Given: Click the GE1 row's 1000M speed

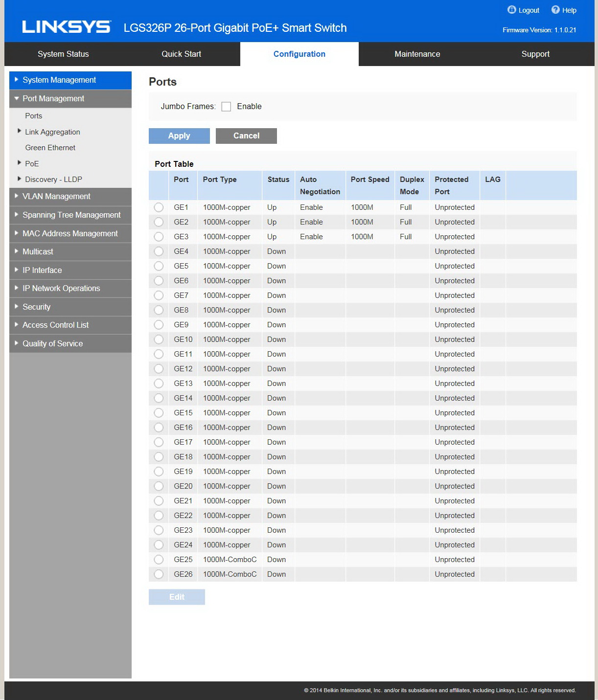Looking at the screenshot, I should 362,207.
